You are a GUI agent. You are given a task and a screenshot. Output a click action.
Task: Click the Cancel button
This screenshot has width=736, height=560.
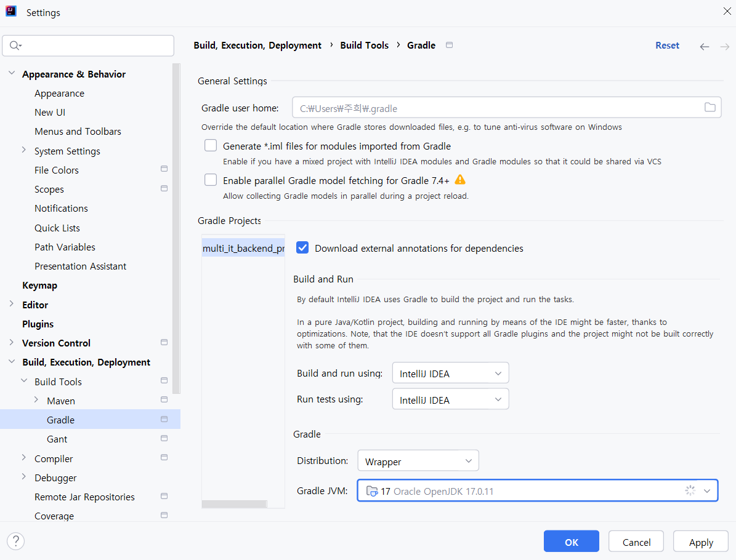(636, 542)
